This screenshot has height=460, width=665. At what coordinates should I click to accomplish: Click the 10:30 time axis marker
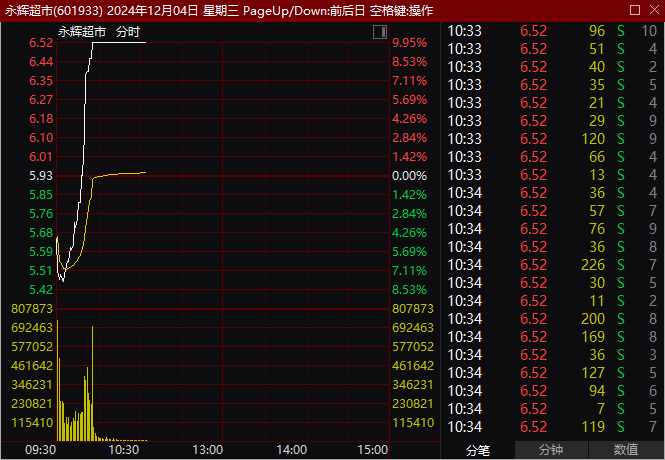124,450
